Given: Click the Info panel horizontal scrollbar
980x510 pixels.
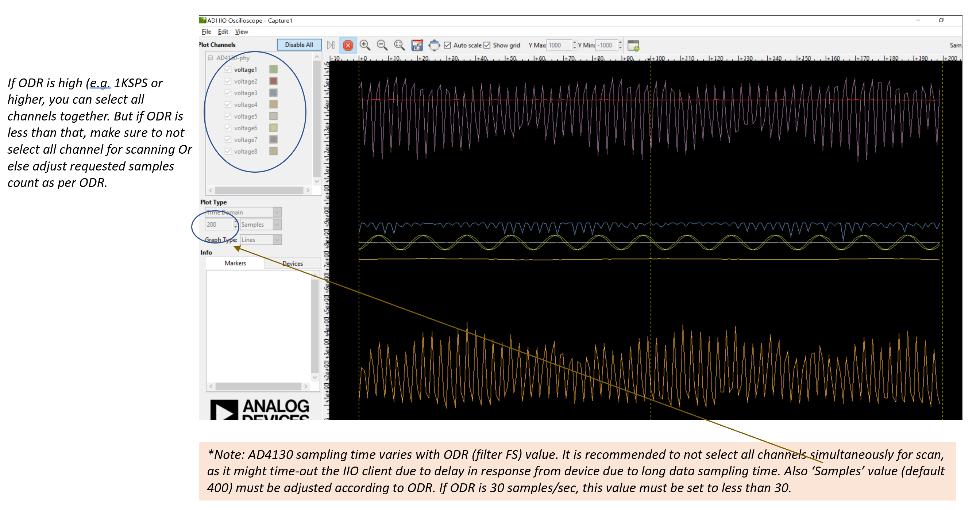Looking at the screenshot, I should (x=258, y=386).
